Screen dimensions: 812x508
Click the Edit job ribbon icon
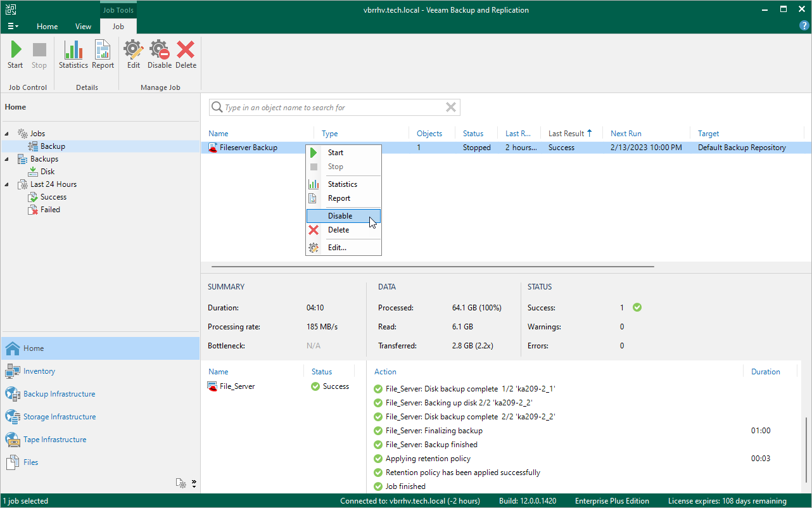[134, 56]
